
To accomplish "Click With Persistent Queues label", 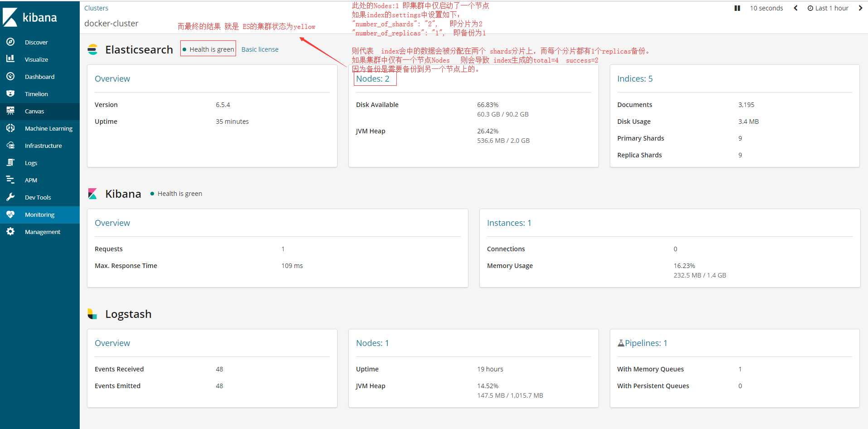I will click(653, 386).
